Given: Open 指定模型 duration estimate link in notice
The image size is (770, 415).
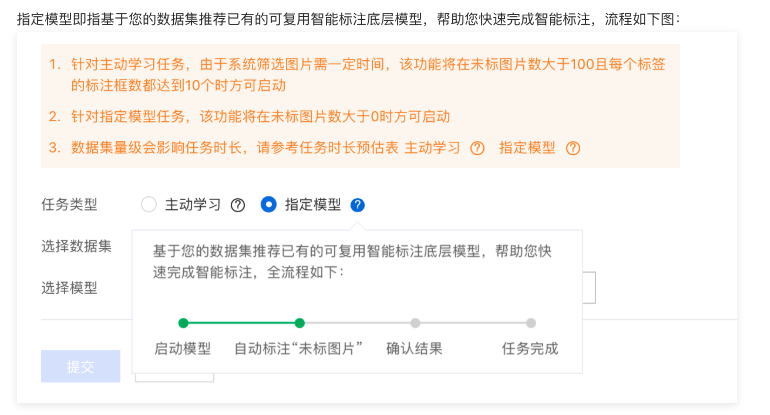Looking at the screenshot, I should click(x=527, y=148).
